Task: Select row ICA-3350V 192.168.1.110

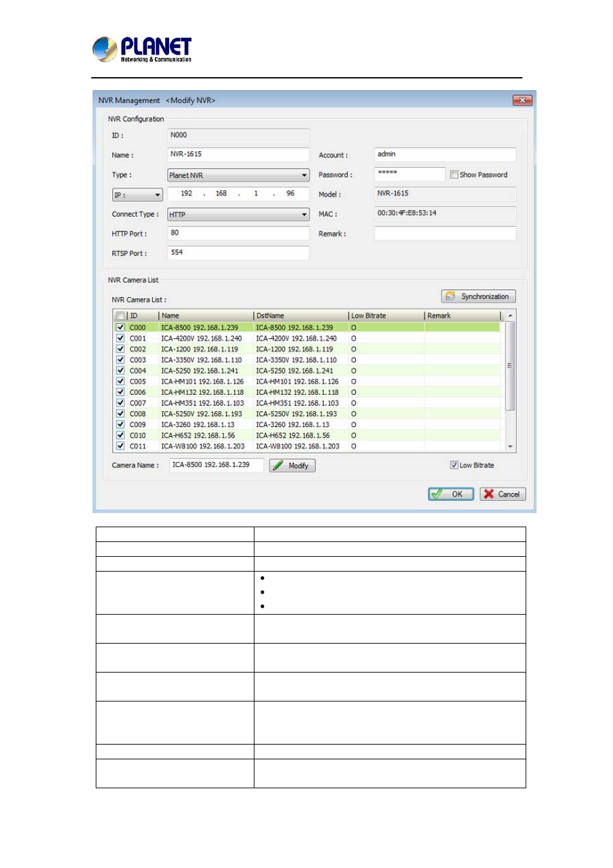Action: click(x=307, y=360)
